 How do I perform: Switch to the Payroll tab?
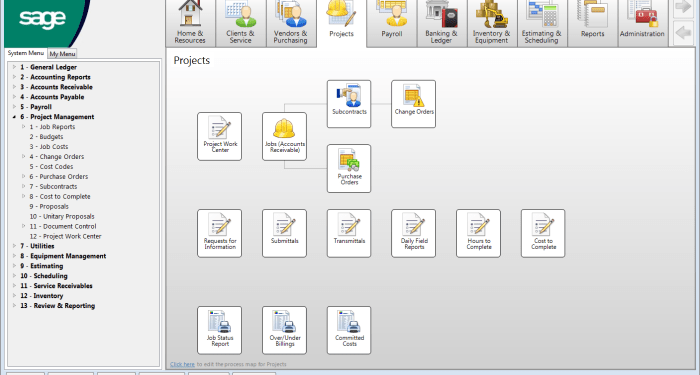[x=392, y=23]
